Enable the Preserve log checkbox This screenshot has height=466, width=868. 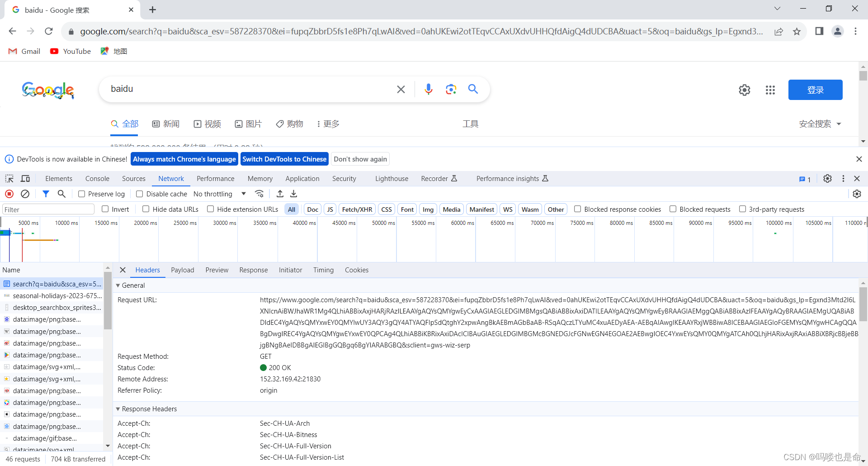pos(82,194)
